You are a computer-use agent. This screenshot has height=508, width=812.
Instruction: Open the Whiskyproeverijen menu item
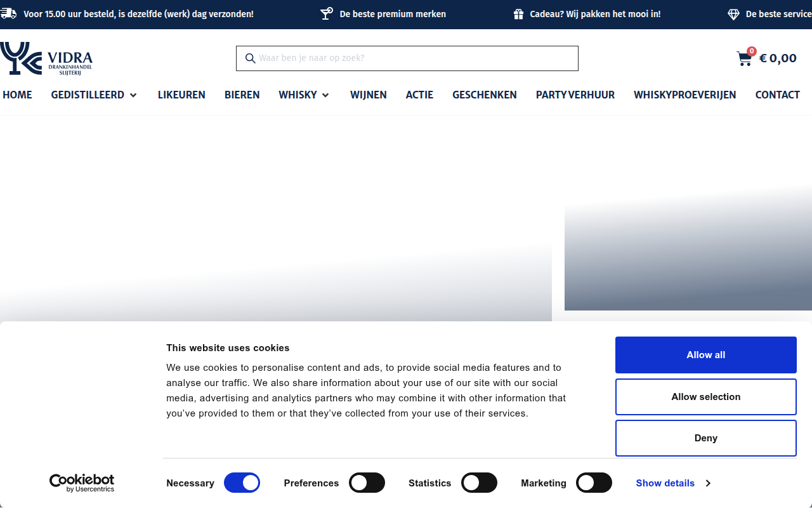(685, 95)
